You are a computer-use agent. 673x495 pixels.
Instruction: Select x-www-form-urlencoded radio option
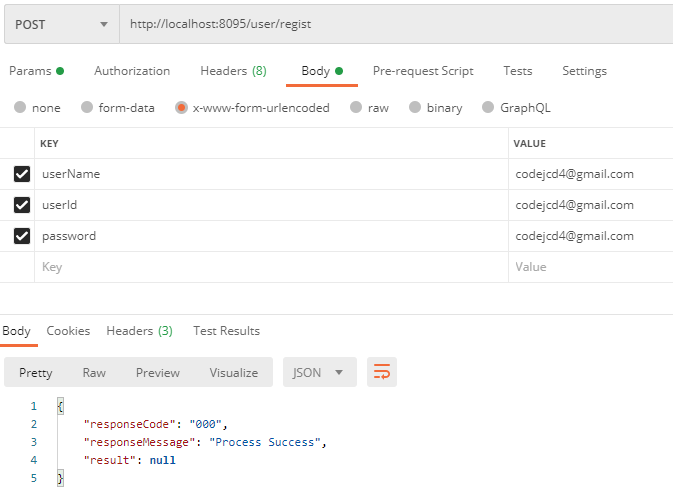tap(181, 107)
